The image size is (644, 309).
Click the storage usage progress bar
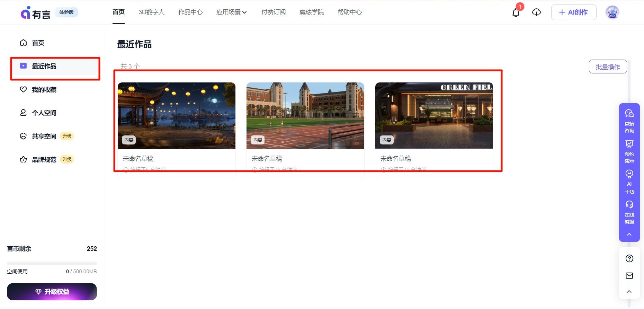pos(52,263)
